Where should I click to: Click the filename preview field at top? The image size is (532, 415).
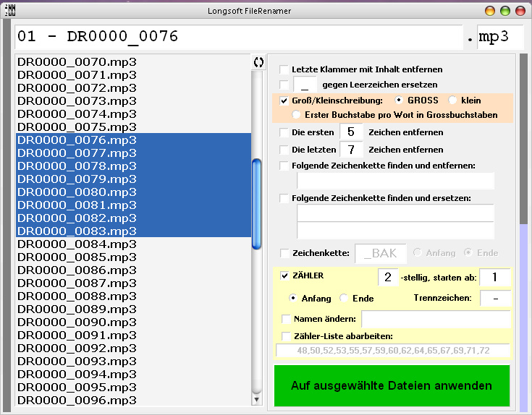tap(239, 37)
